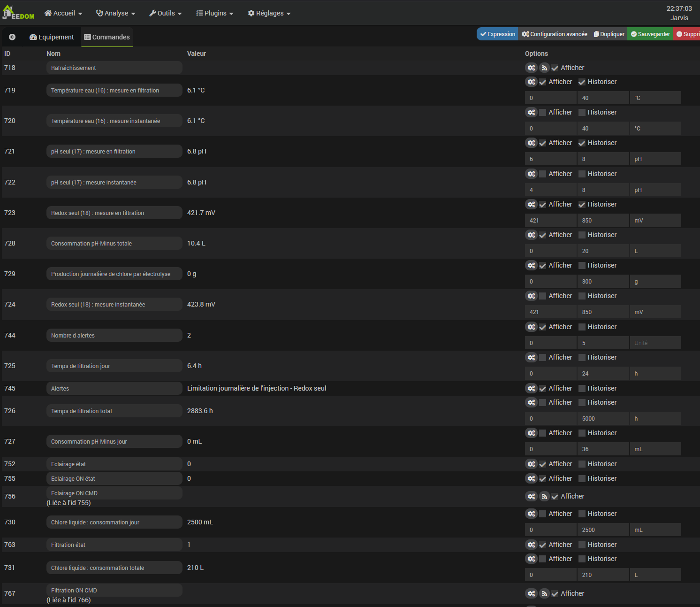Disable Historiser for Redox seul mesure en filtration
Viewport: 700px width, 607px height.
(582, 205)
